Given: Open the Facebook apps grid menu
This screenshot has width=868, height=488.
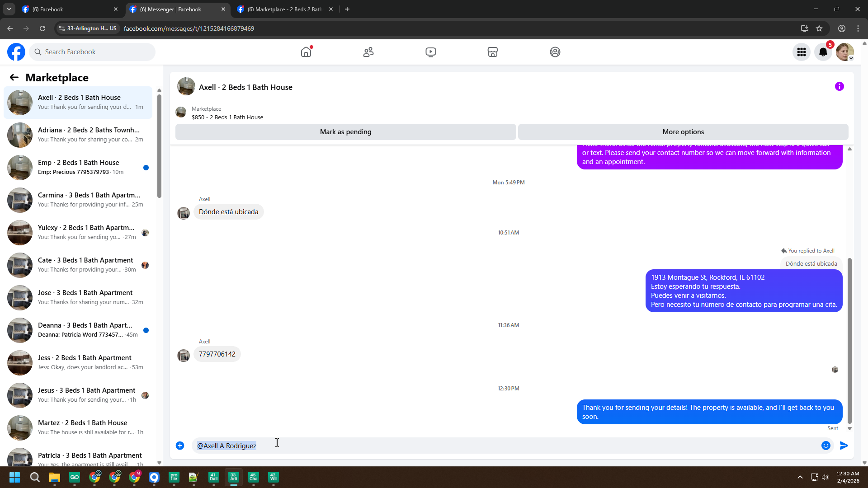Looking at the screenshot, I should coord(802,52).
